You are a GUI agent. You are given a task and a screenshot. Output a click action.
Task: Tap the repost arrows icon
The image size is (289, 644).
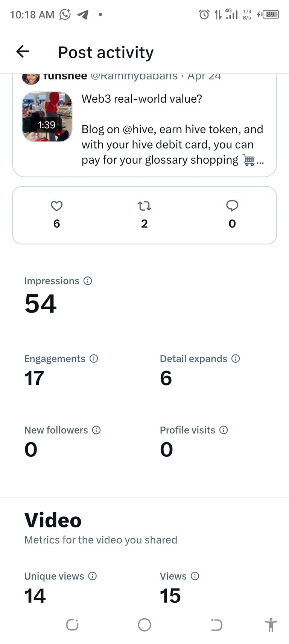[x=144, y=206]
